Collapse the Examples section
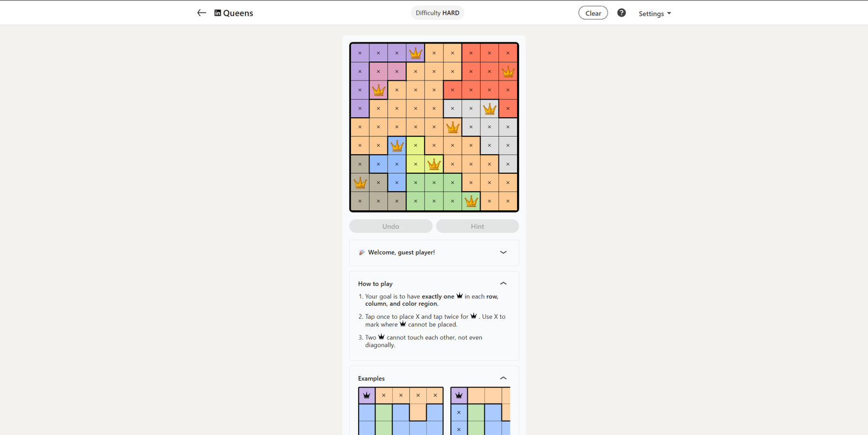This screenshot has width=868, height=435. 503,379
